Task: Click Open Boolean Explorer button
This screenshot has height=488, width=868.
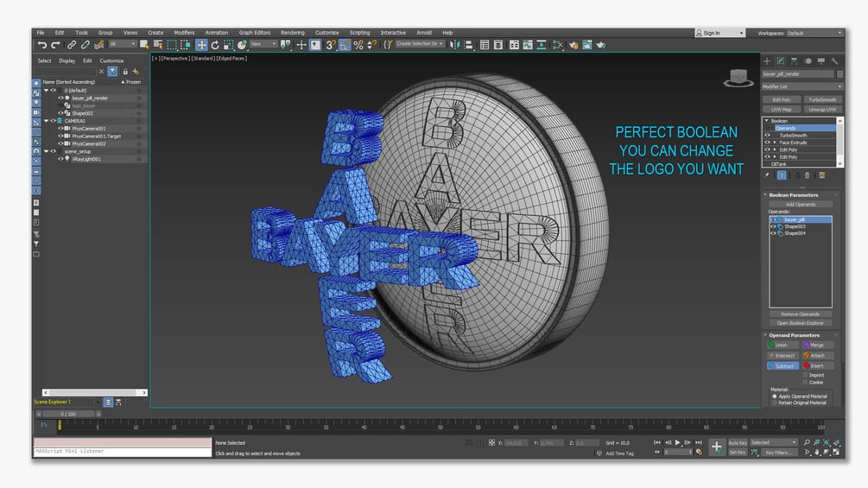Action: (x=801, y=323)
